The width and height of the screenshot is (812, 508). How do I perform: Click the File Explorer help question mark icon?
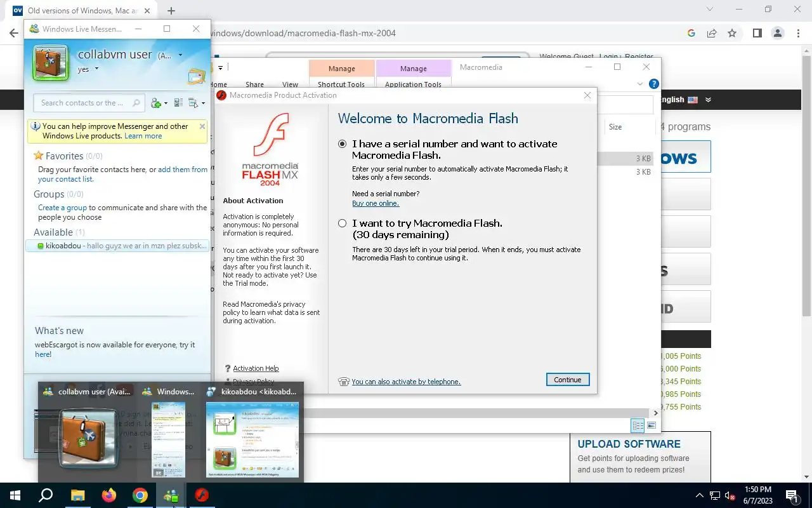coord(654,84)
